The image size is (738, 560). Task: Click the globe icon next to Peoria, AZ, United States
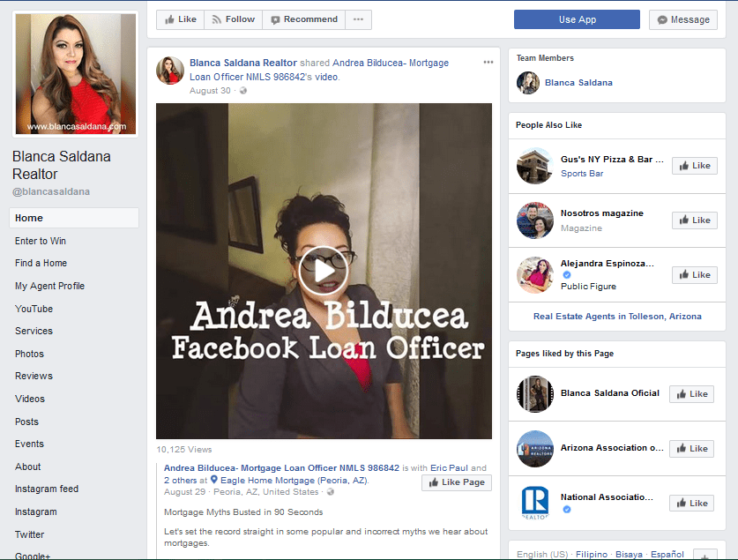[x=331, y=492]
